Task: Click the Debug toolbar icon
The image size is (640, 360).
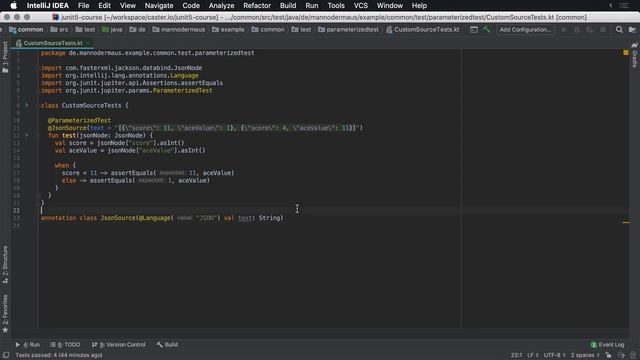Action: click(577, 29)
